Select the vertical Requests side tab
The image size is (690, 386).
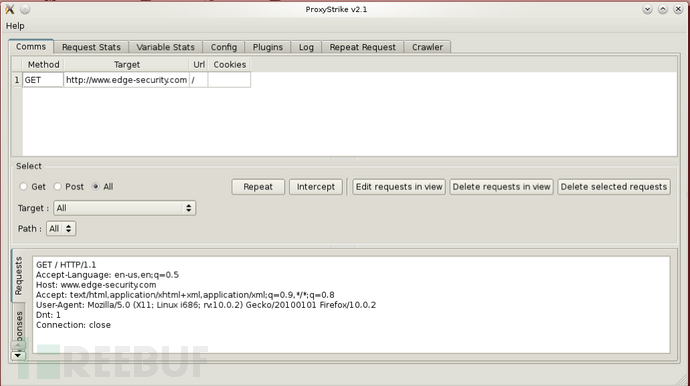18,276
